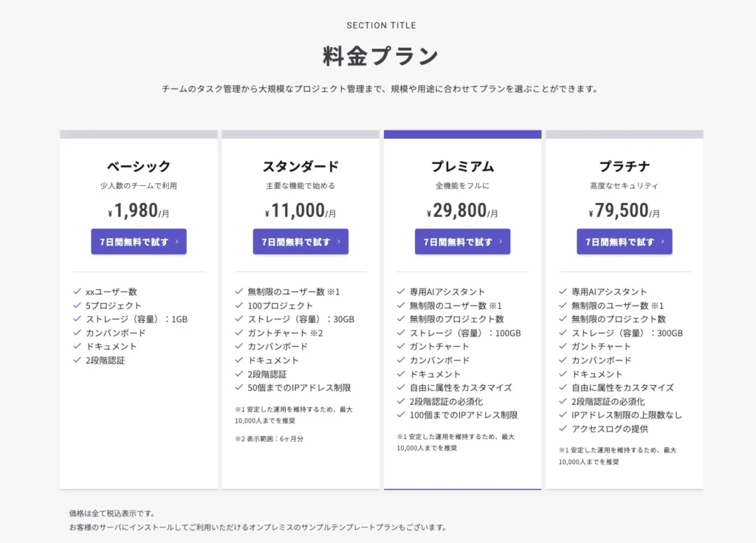Click checkmark beside xxユーザー数
This screenshot has height=543, width=756.
click(x=77, y=291)
